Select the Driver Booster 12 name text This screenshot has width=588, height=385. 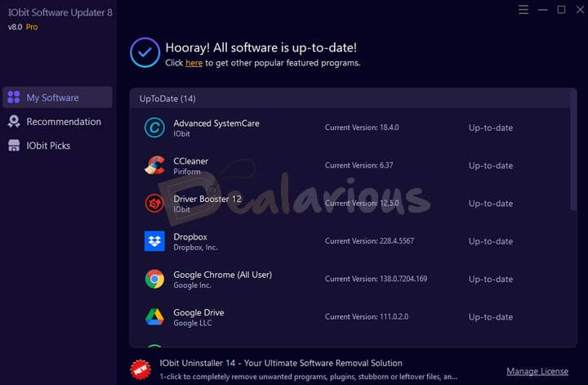[x=207, y=199]
